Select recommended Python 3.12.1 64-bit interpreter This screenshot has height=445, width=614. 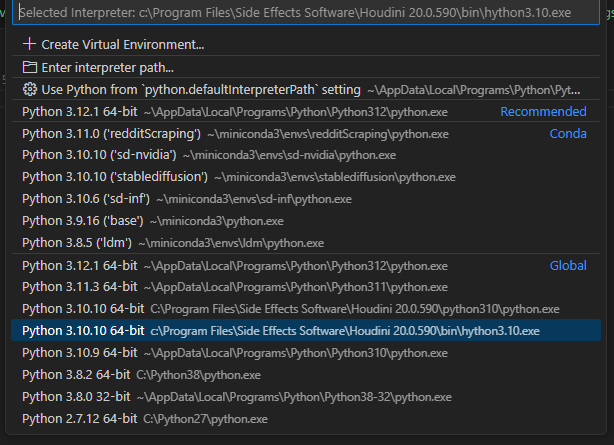pos(306,112)
